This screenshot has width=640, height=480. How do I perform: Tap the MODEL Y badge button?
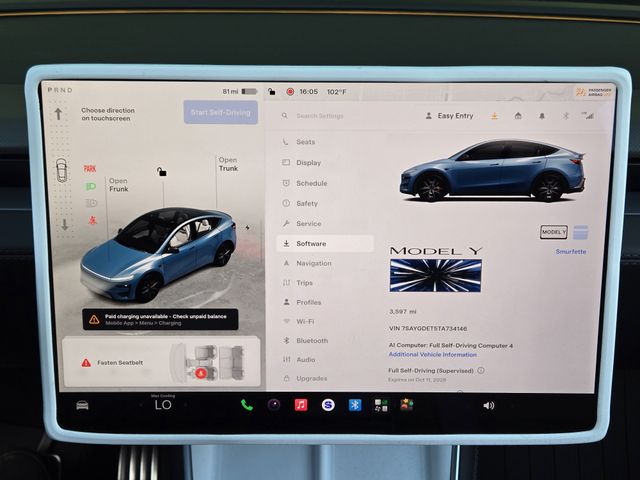tap(553, 232)
